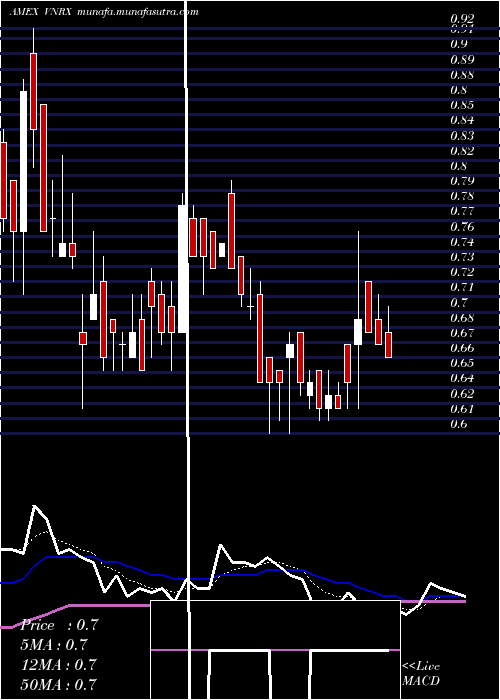
Task: Click the AMEX VNRX chart title
Action: 42,12
